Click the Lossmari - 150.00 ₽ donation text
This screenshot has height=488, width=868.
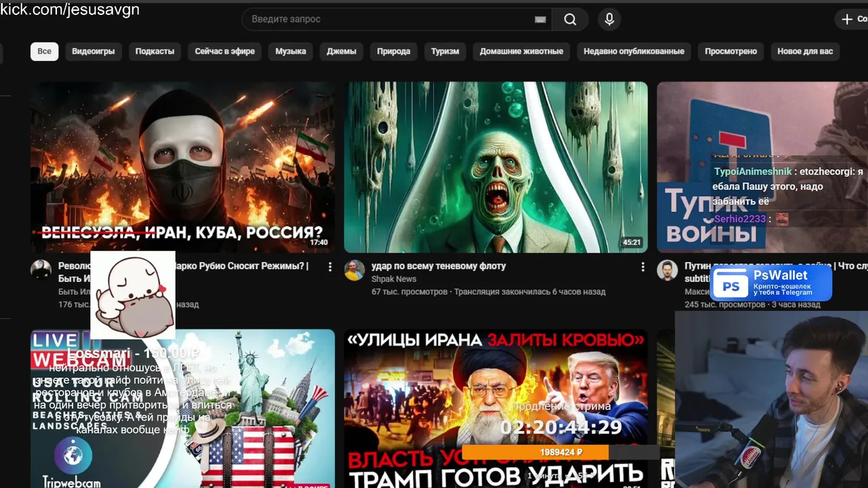click(x=133, y=353)
